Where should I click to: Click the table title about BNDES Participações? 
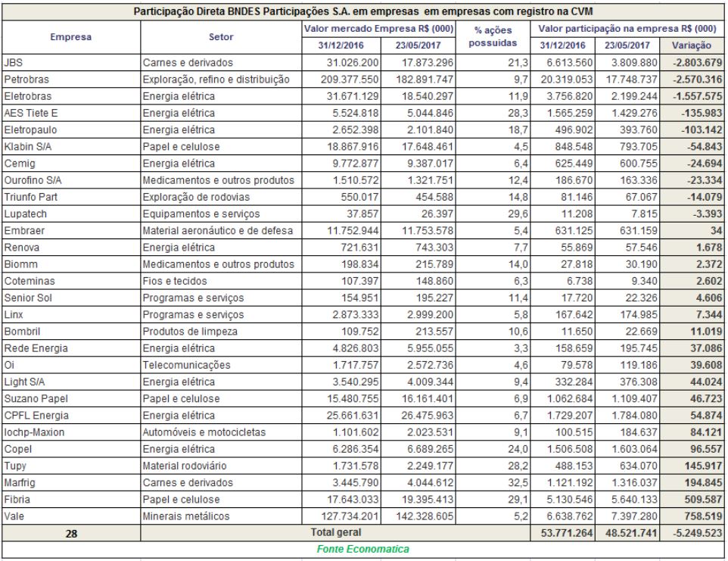click(x=363, y=12)
